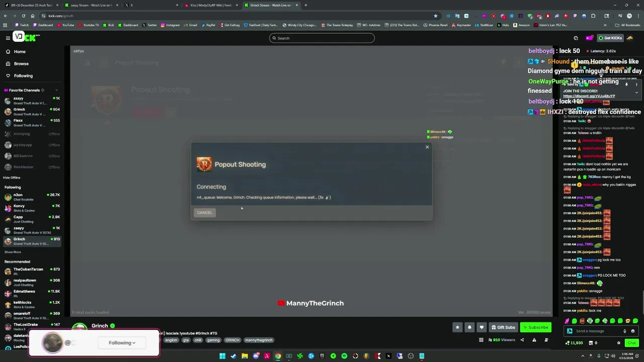The image size is (644, 362).
Task: Click the microphone icon in chat input
Action: (x=625, y=331)
